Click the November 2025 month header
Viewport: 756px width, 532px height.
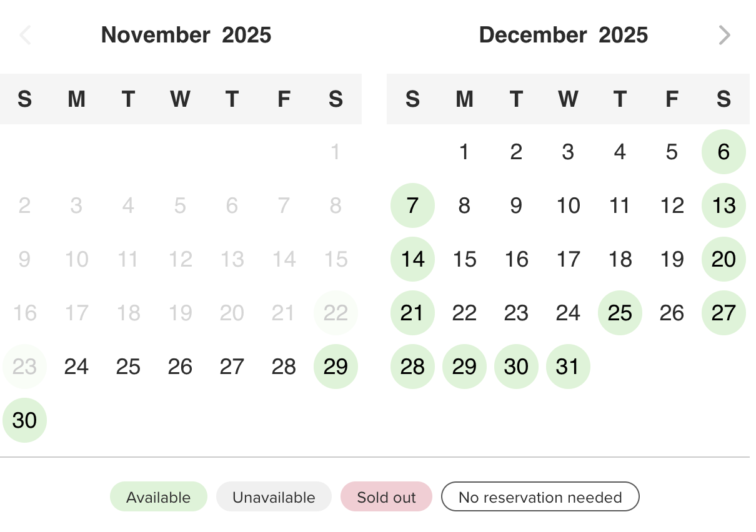point(186,35)
